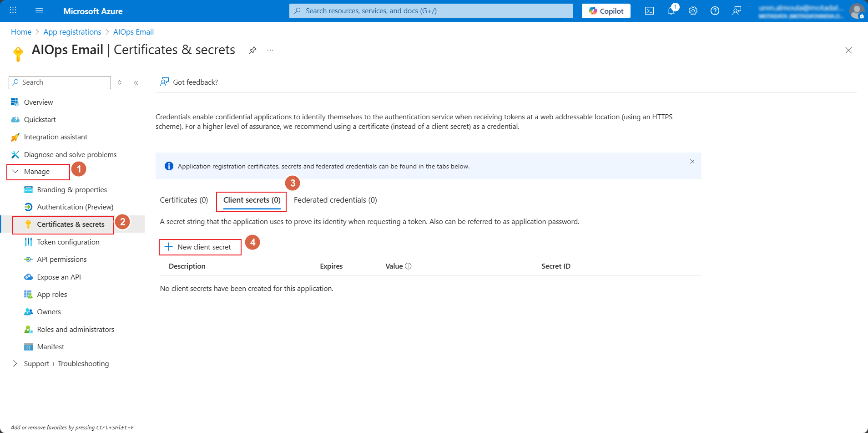This screenshot has width=868, height=433.
Task: Dismiss the information banner
Action: (692, 162)
